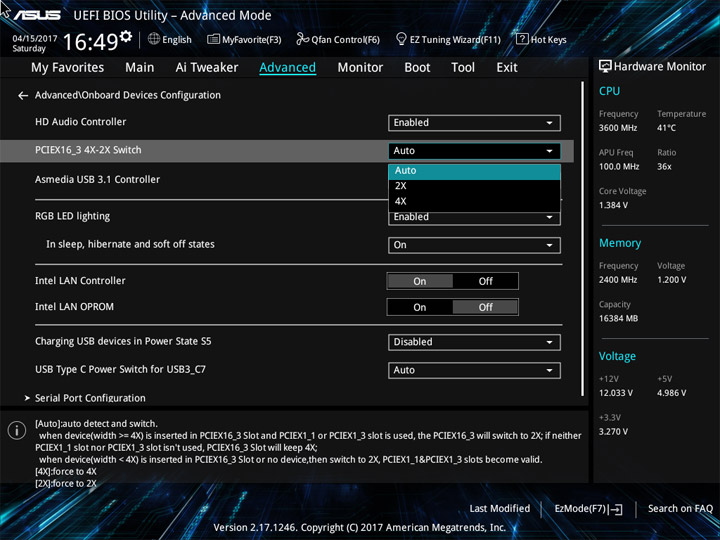The height and width of the screenshot is (540, 720).
Task: Click the EZ Tuning Wizard lightbulb icon
Action: [401, 39]
